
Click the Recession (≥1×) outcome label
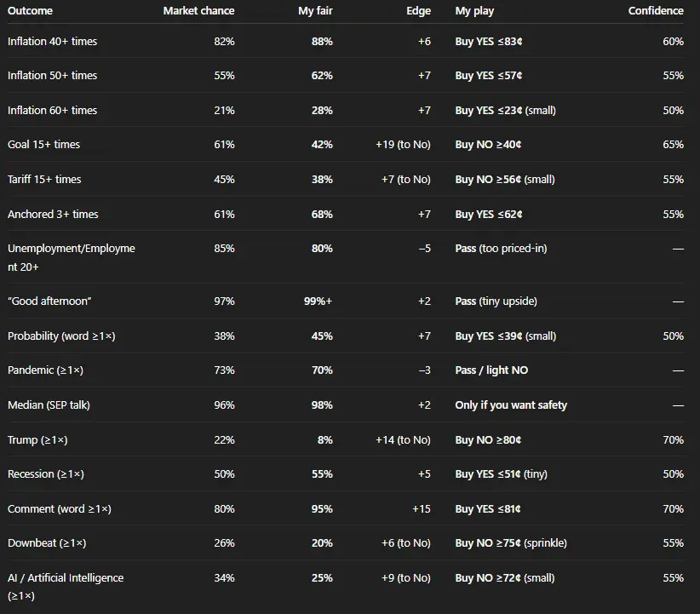tap(46, 474)
